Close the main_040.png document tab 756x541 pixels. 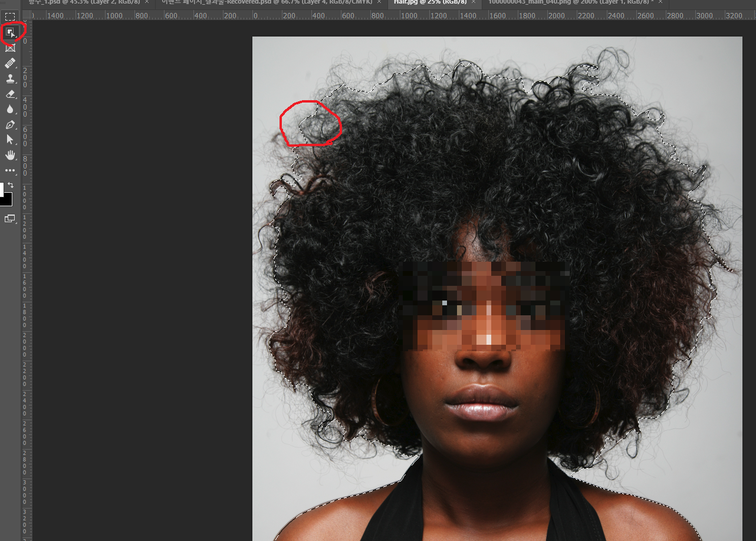[x=660, y=2]
